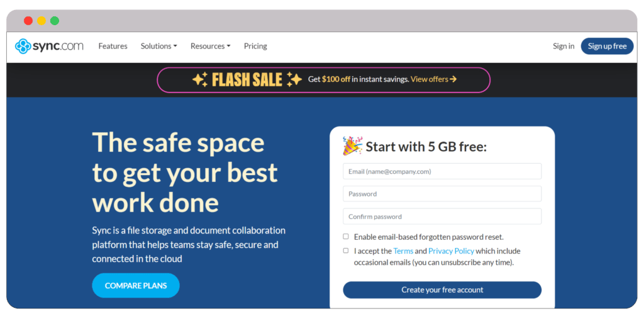Image resolution: width=644 pixels, height=316 pixels.
Task: Click the sparkle icon right of FLASH SALE
Action: click(x=294, y=79)
